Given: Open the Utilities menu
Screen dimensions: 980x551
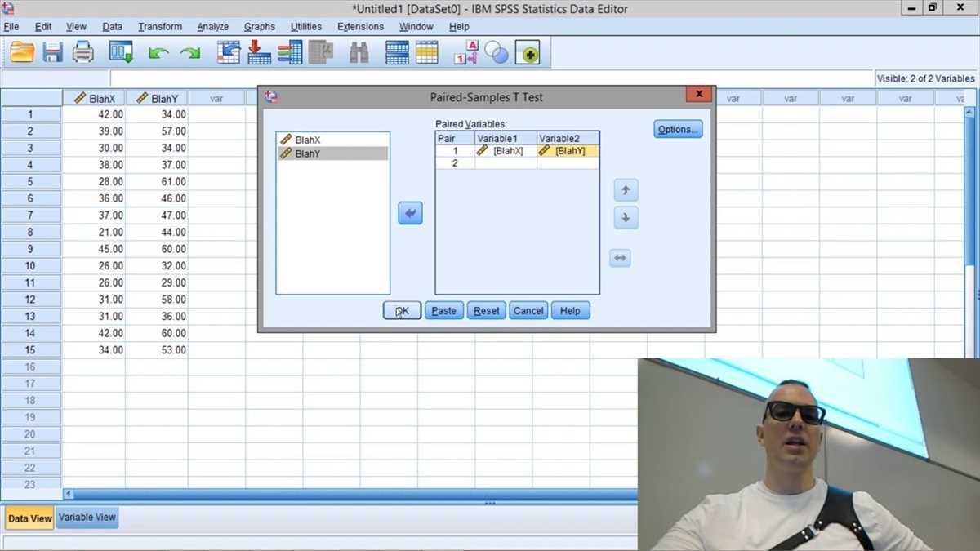Looking at the screenshot, I should [306, 27].
